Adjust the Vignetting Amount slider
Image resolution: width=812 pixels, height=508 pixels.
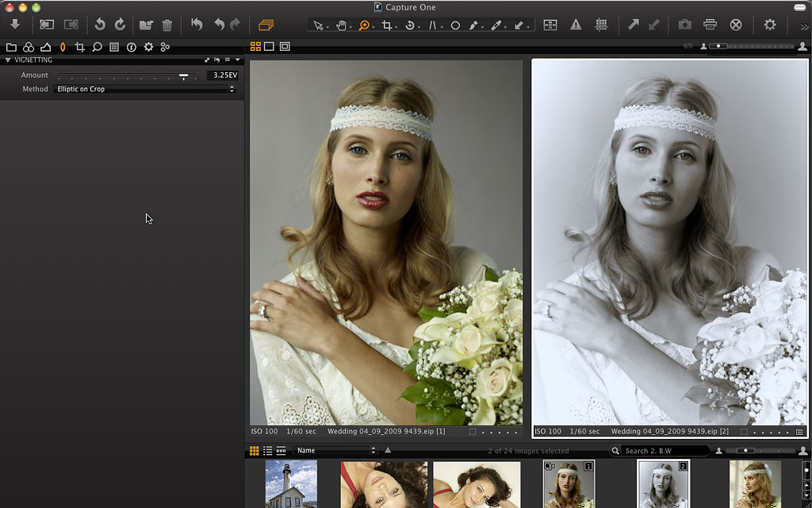click(183, 76)
